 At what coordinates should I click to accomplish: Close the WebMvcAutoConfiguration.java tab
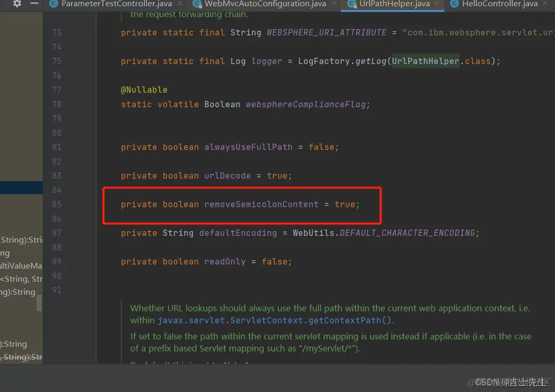click(334, 4)
